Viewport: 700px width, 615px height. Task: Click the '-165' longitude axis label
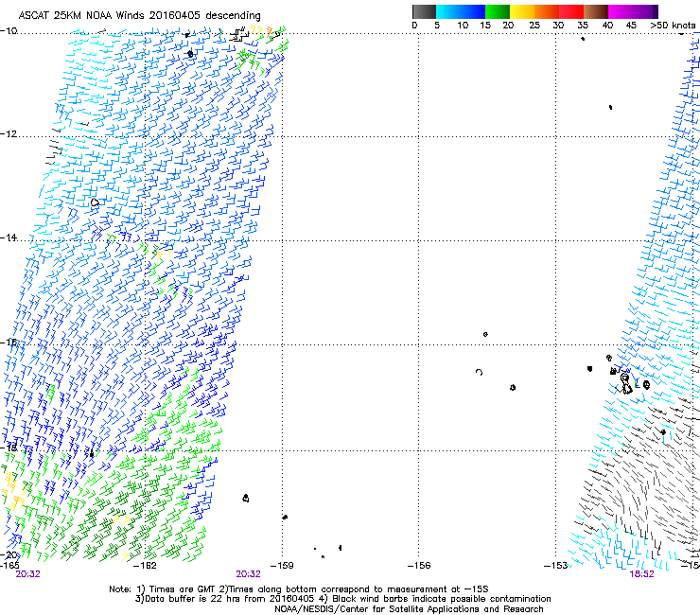click(x=9, y=566)
